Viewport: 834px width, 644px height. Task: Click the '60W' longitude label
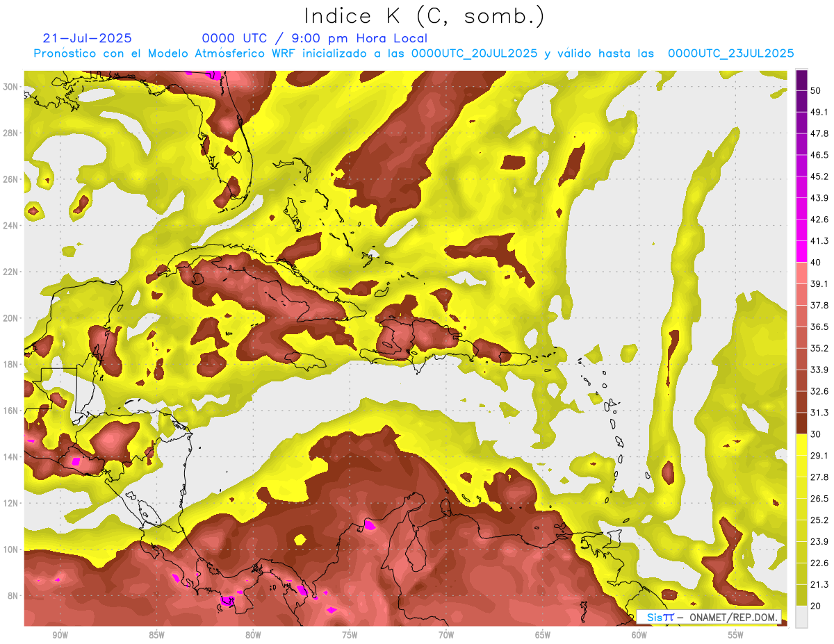coord(639,635)
